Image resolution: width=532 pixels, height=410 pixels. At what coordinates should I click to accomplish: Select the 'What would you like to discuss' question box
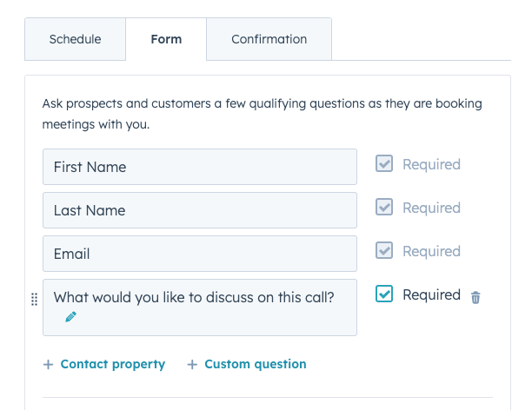(200, 307)
